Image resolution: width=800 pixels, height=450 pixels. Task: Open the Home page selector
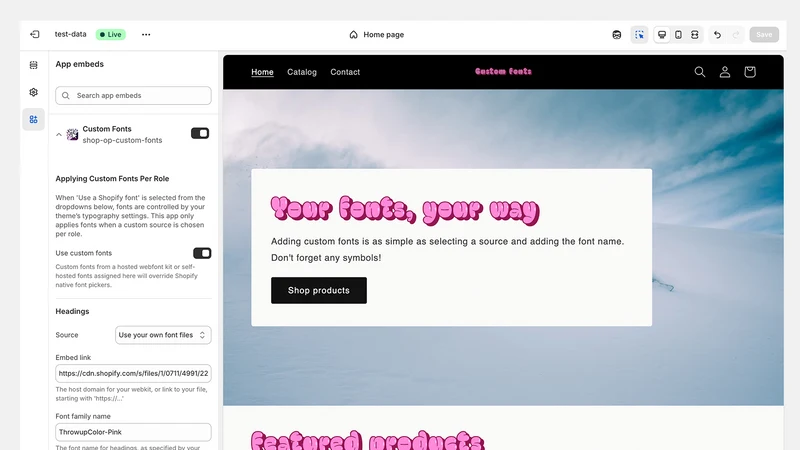[377, 35]
